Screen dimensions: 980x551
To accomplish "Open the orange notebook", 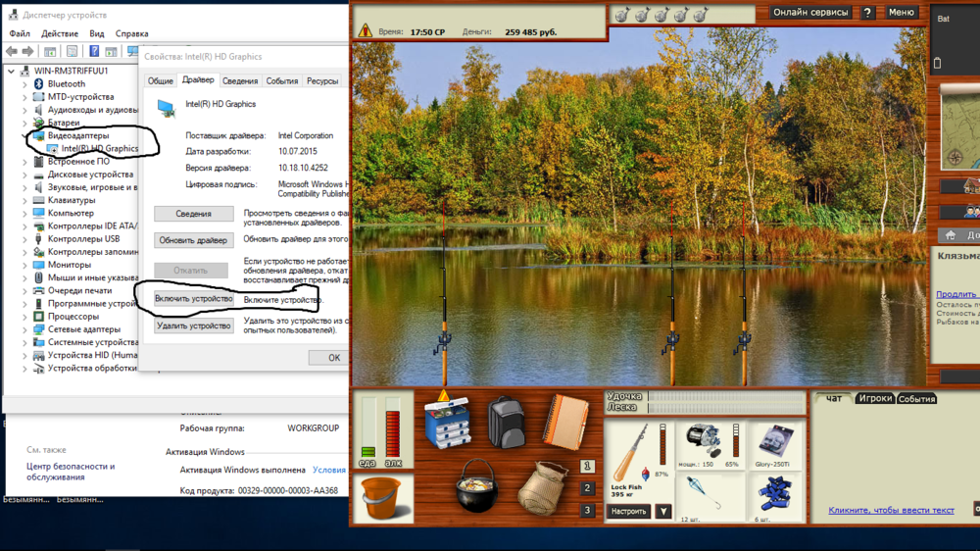I will pos(564,422).
